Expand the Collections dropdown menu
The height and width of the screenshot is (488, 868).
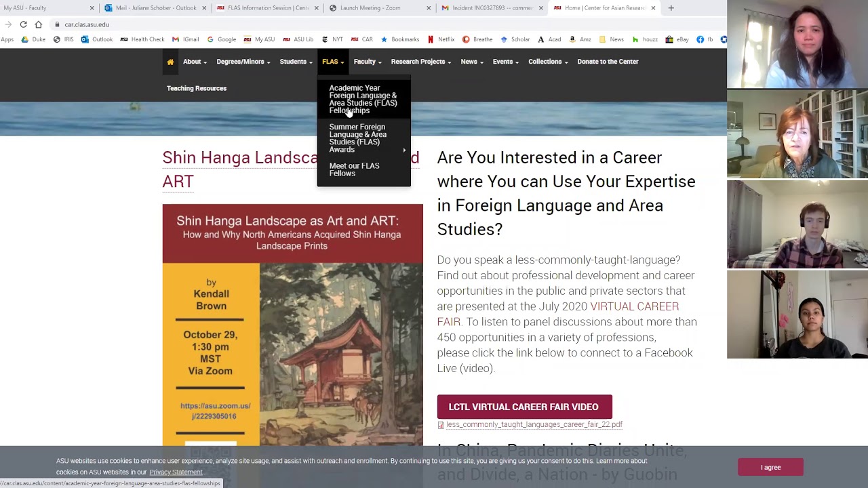[x=548, y=62]
